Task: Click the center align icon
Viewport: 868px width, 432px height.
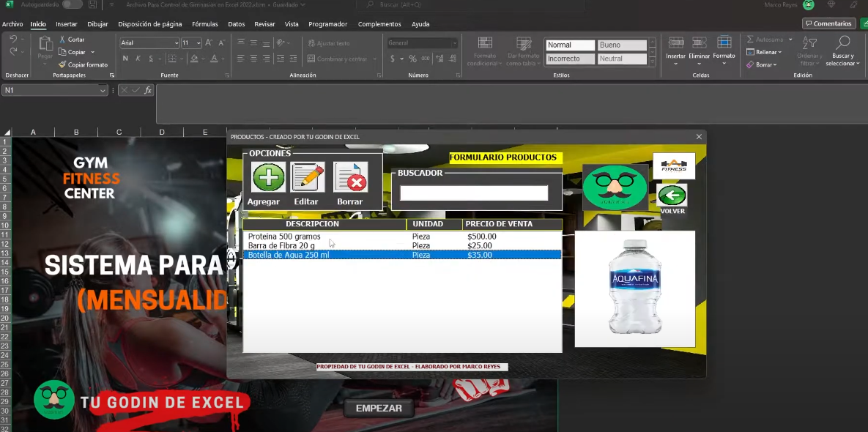Action: tap(253, 59)
